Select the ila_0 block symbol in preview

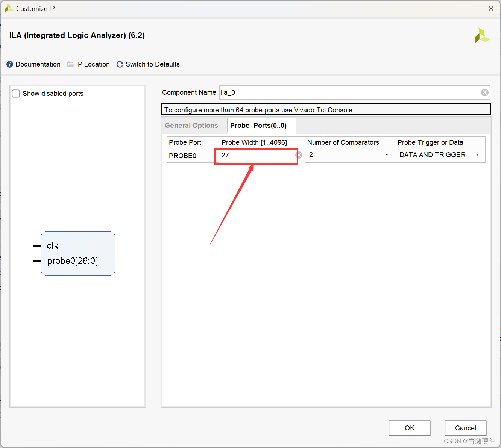pos(78,253)
